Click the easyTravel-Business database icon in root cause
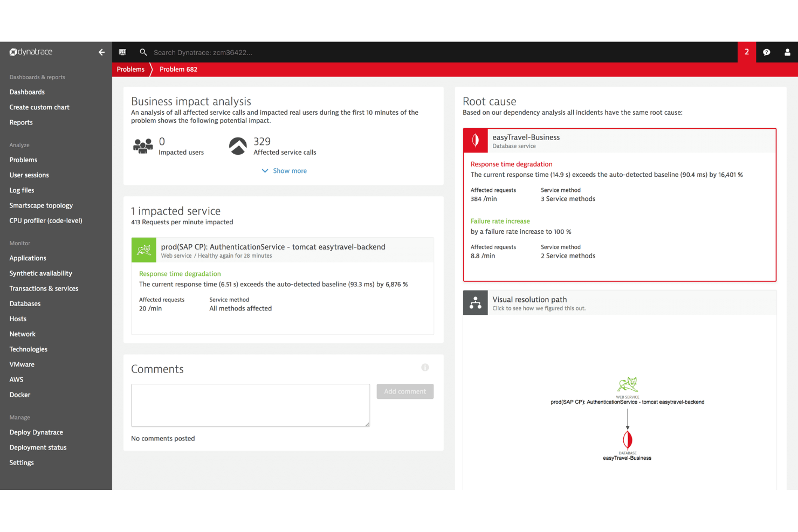Image resolution: width=798 pixels, height=532 pixels. [x=476, y=141]
